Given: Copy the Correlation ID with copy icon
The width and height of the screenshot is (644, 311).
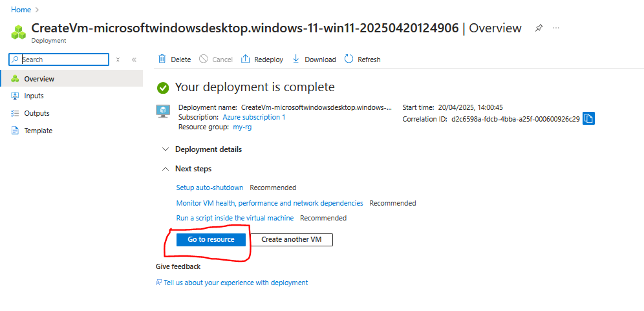Looking at the screenshot, I should [x=588, y=119].
